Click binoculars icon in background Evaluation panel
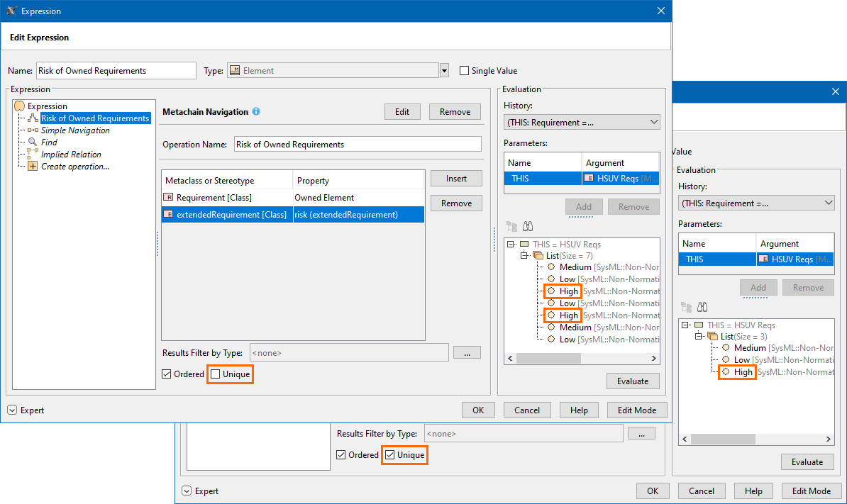The height and width of the screenshot is (504, 847). click(702, 308)
